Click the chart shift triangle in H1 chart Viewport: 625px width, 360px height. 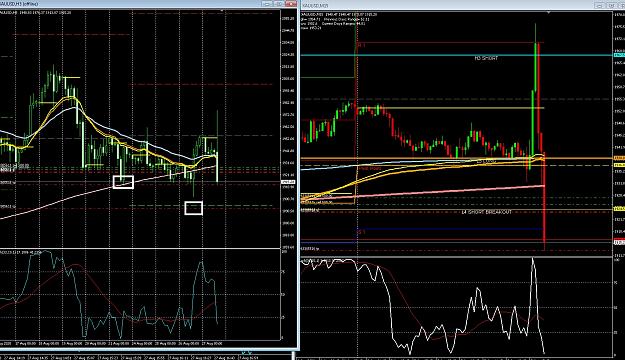point(222,11)
